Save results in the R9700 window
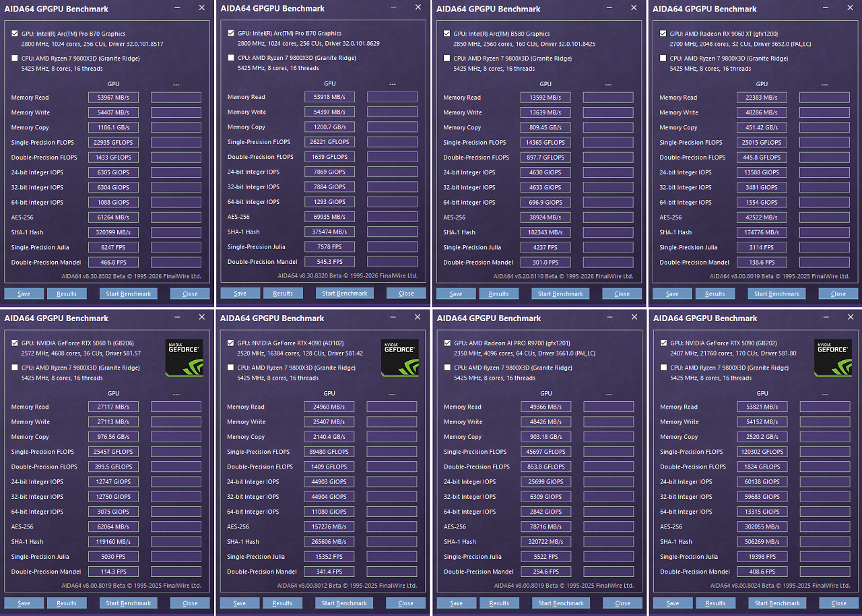The height and width of the screenshot is (616, 862). click(x=457, y=603)
